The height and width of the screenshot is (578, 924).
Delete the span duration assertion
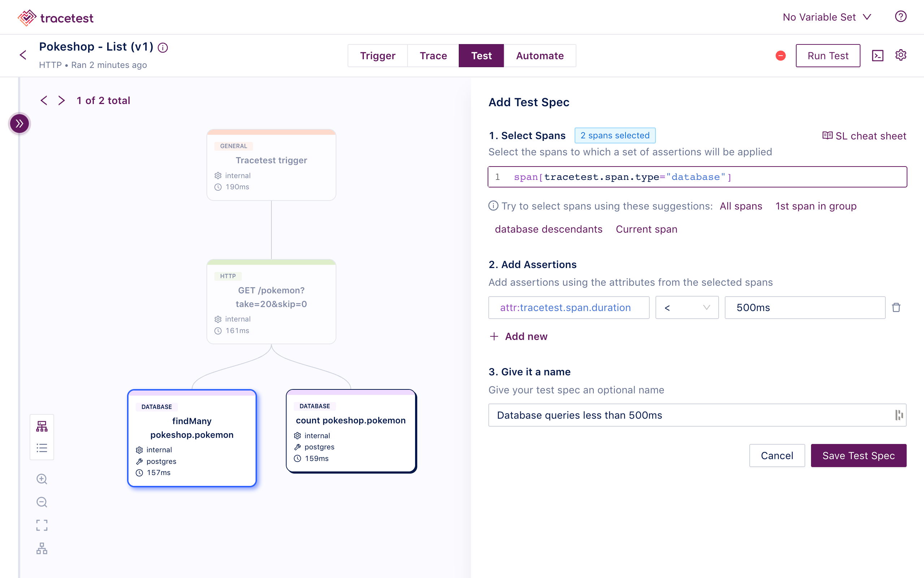pos(896,307)
